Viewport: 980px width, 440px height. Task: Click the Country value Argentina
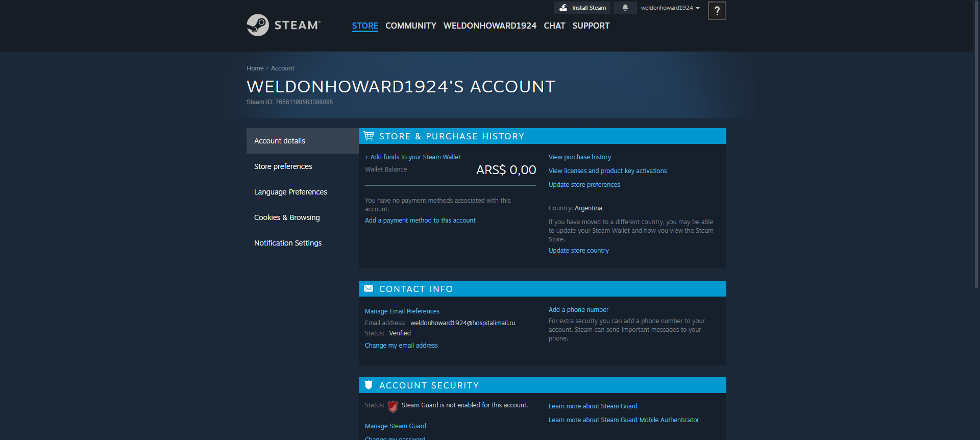[589, 208]
